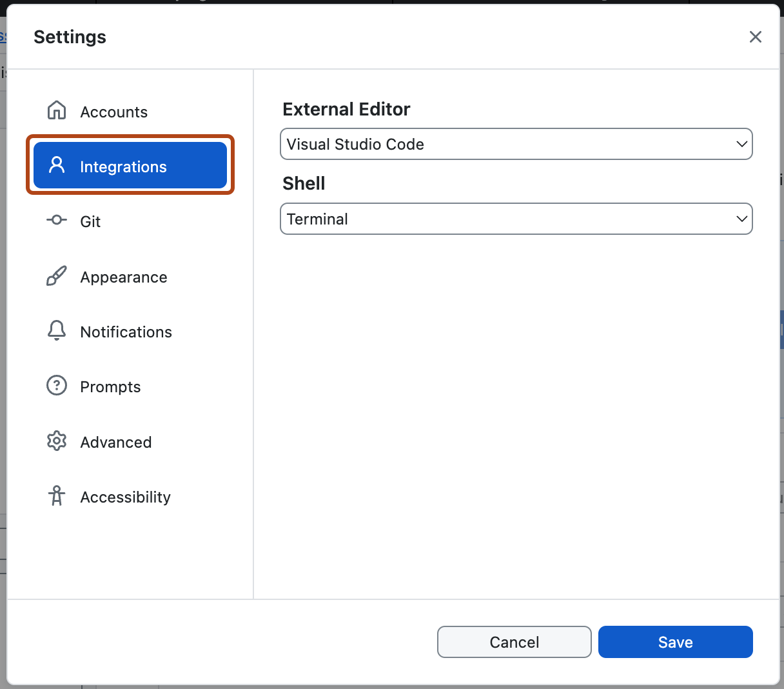This screenshot has width=784, height=689.
Task: Open the Advanced settings page
Action: click(115, 441)
